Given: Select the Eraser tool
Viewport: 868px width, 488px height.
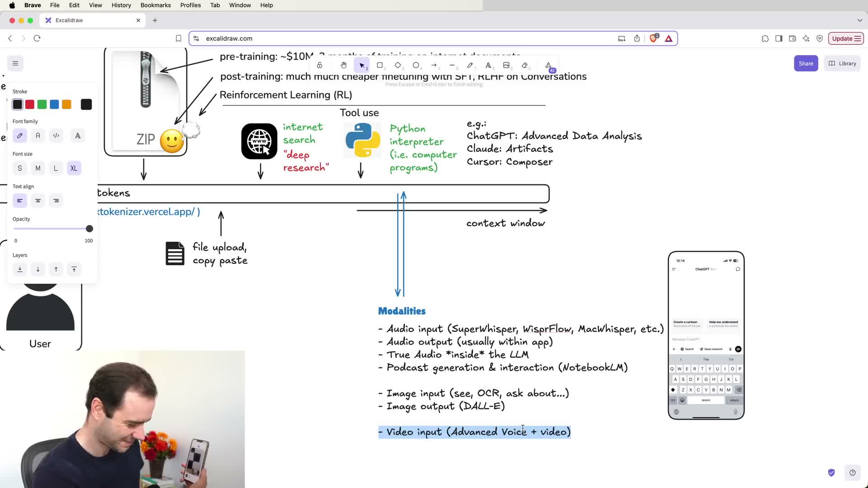Looking at the screenshot, I should 524,65.
